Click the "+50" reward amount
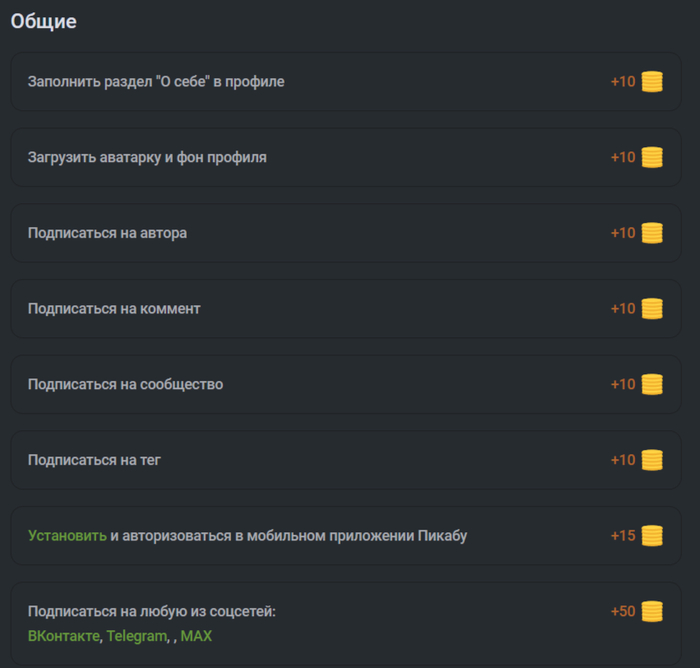This screenshot has width=700, height=668. [x=623, y=612]
